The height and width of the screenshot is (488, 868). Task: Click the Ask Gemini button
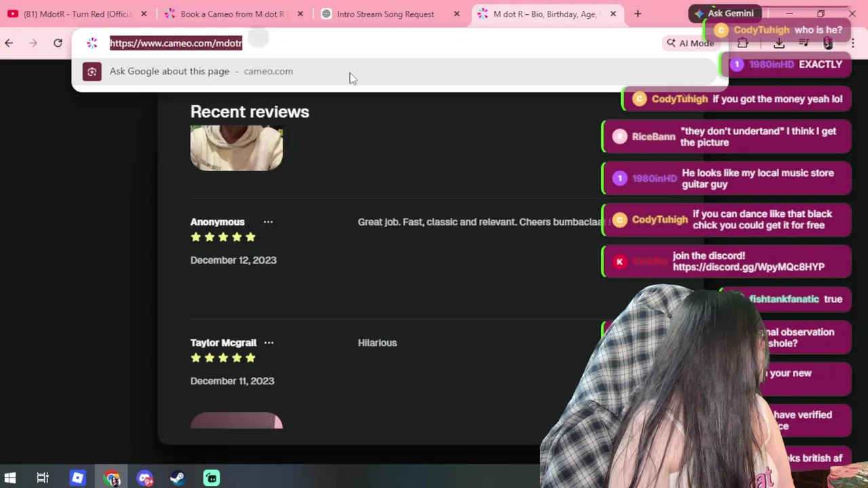point(724,13)
